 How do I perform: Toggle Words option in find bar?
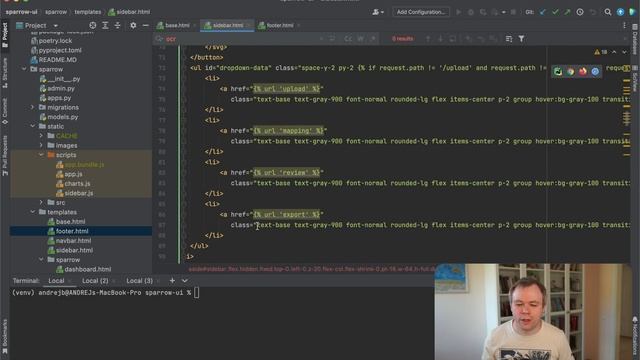click(x=360, y=39)
